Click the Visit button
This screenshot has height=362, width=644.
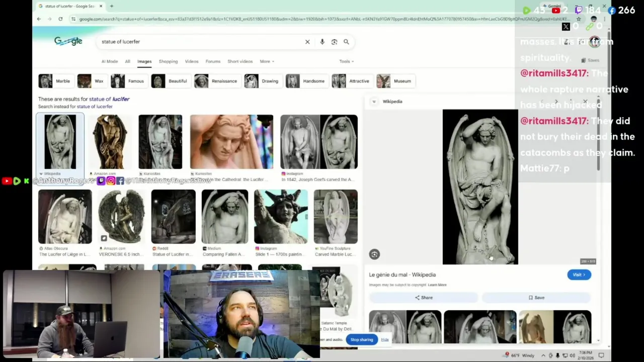579,275
